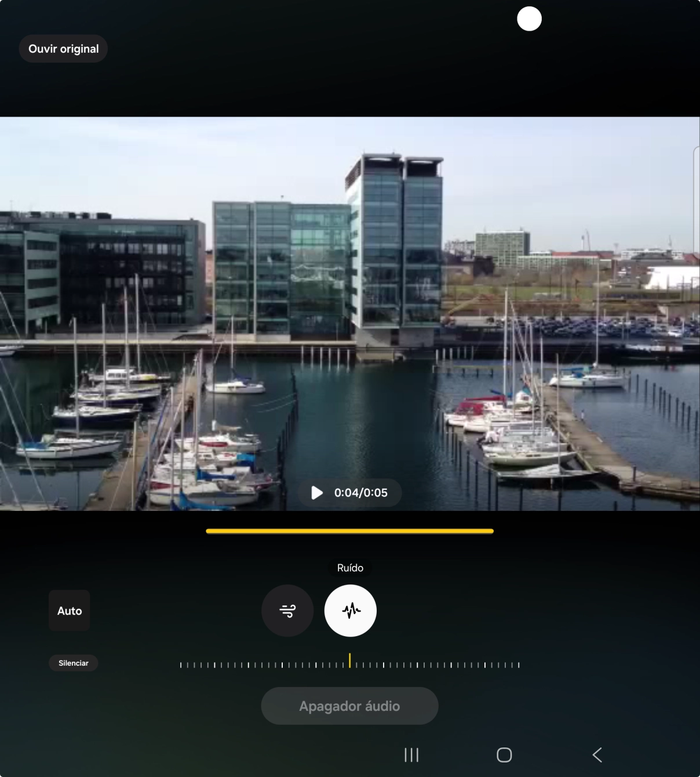Tap the Android back arrow
This screenshot has width=700, height=777.
597,754
